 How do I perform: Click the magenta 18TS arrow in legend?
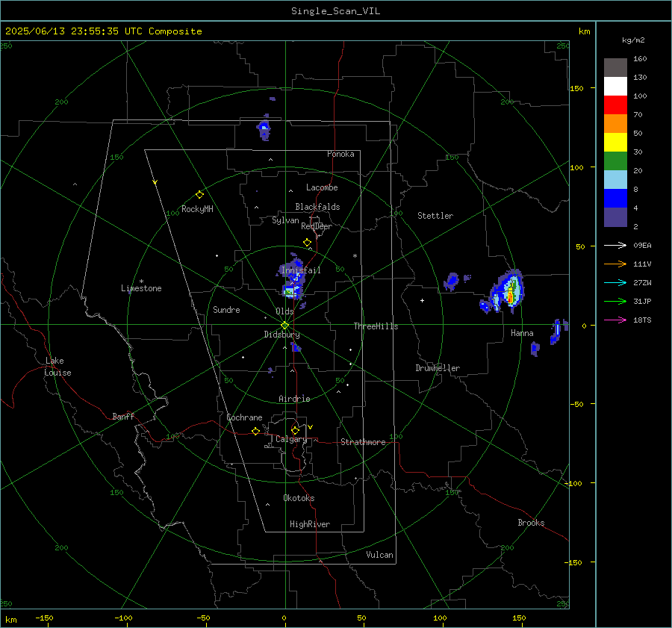click(x=615, y=320)
